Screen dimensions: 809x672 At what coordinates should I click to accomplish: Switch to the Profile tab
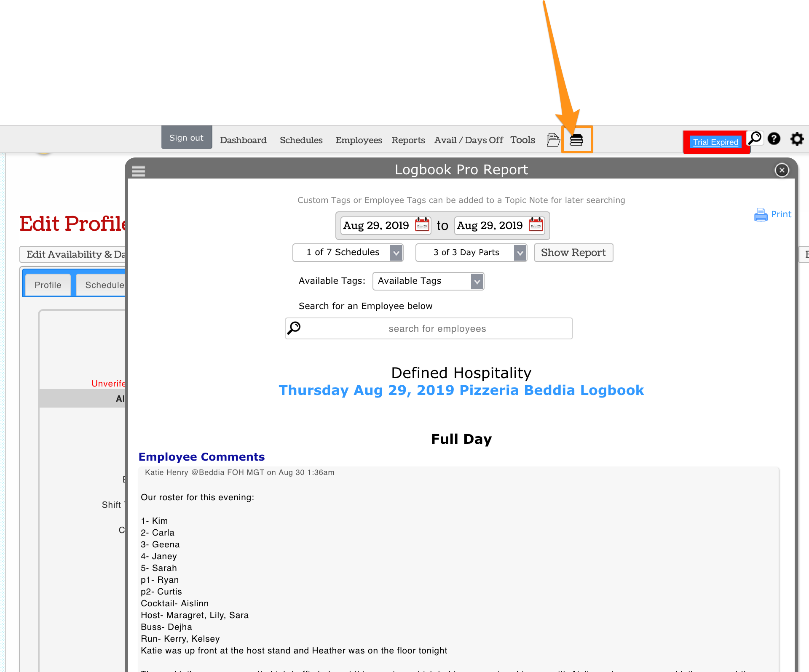click(48, 285)
